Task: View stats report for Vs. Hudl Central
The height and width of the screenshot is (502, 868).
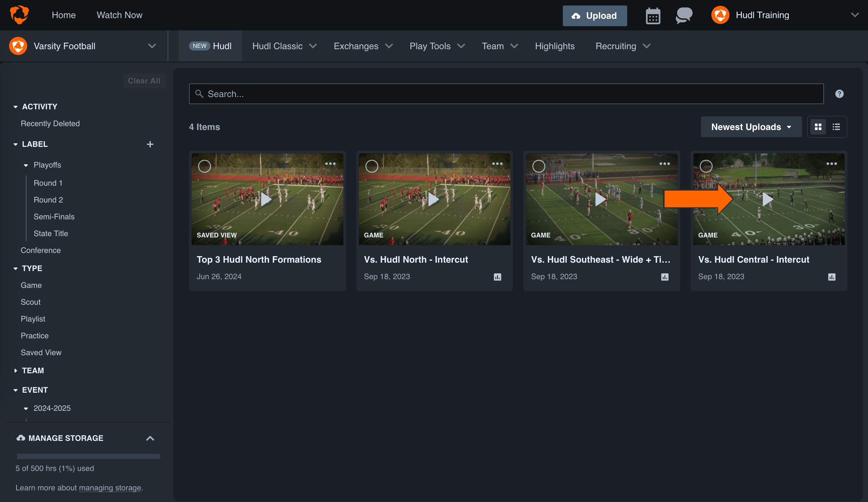Action: tap(832, 277)
